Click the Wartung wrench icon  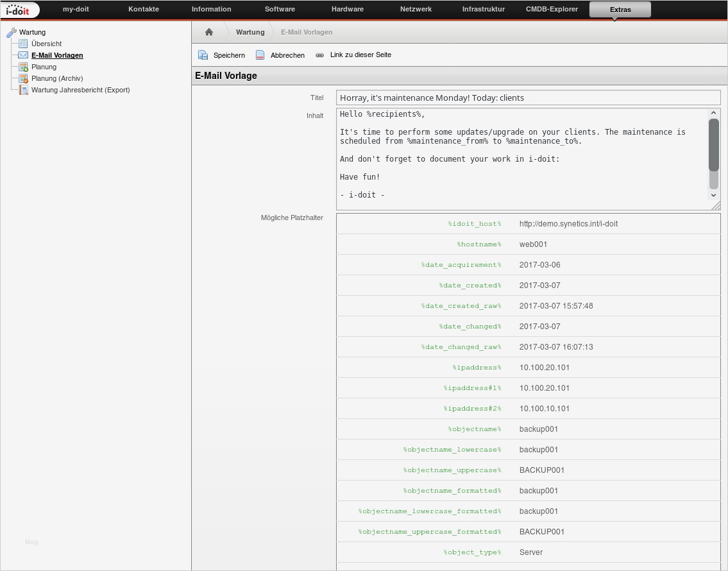point(12,33)
